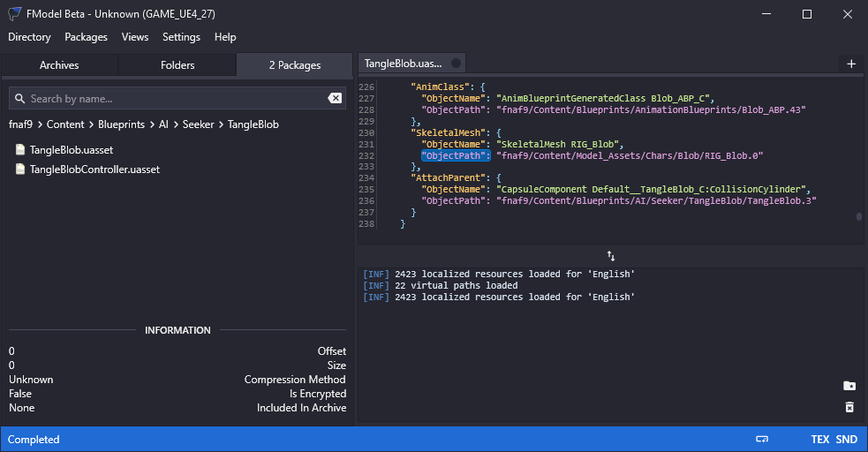Open the output folder icon in log panel
Image resolution: width=868 pixels, height=452 pixels.
click(x=849, y=386)
